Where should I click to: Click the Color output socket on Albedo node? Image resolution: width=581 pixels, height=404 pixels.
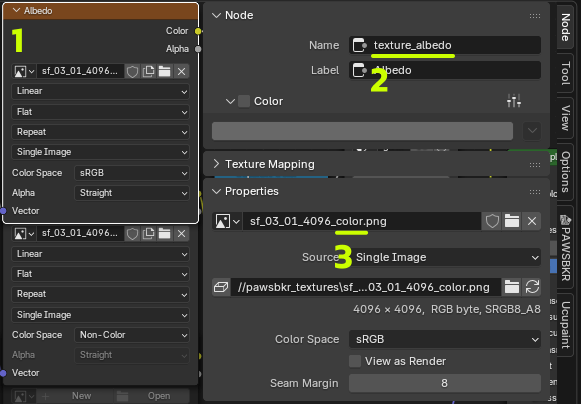[x=198, y=31]
